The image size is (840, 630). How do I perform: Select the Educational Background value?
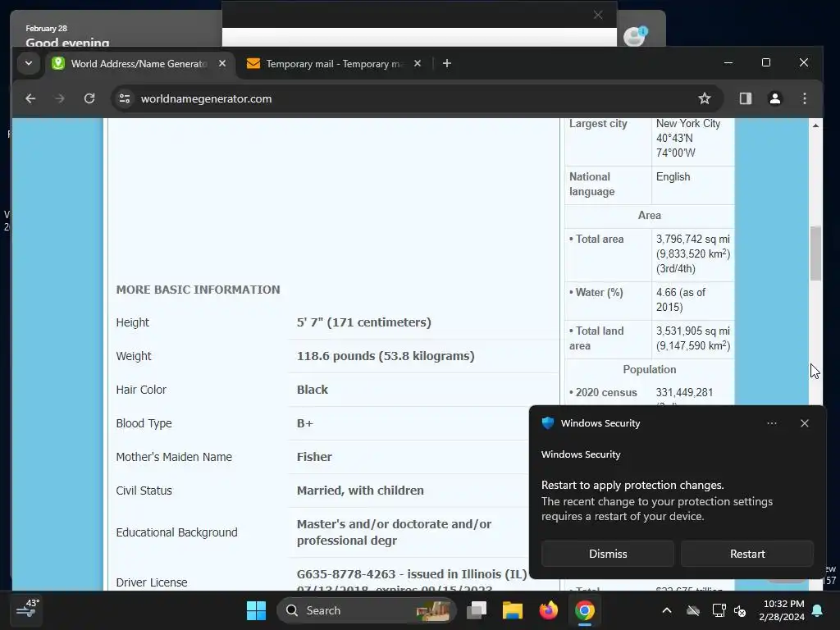tap(394, 532)
